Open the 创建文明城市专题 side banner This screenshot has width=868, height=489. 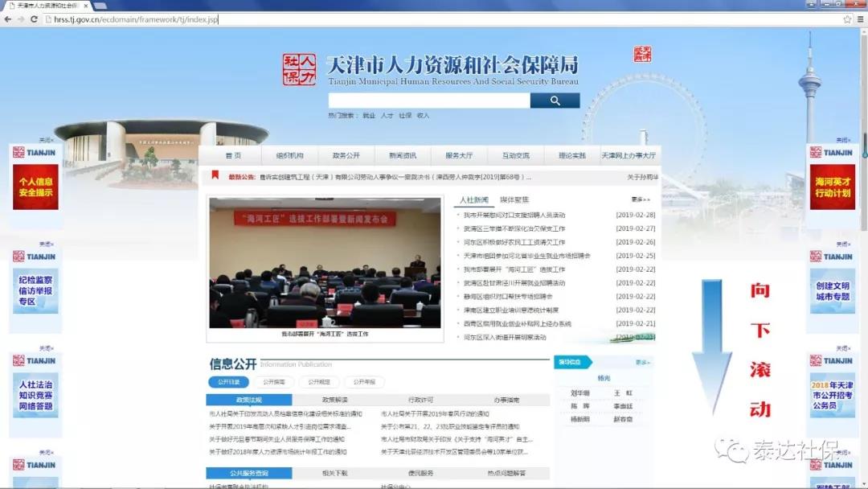[833, 290]
